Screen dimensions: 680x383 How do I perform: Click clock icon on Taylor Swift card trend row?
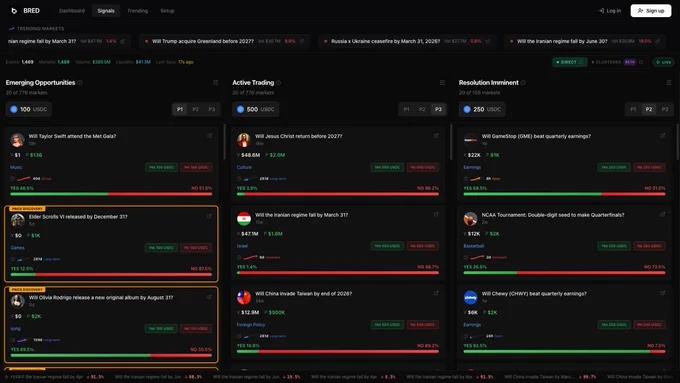coord(13,179)
